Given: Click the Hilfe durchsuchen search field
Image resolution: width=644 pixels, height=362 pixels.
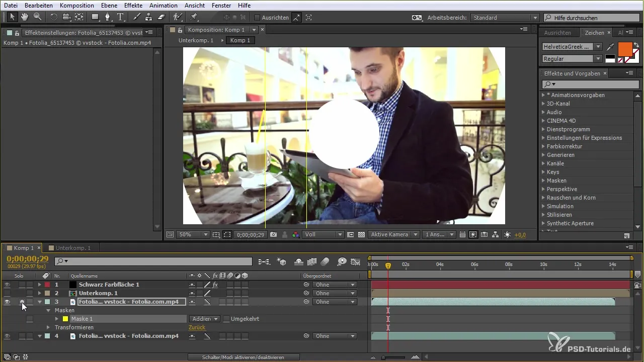Looking at the screenshot, I should pos(591,18).
